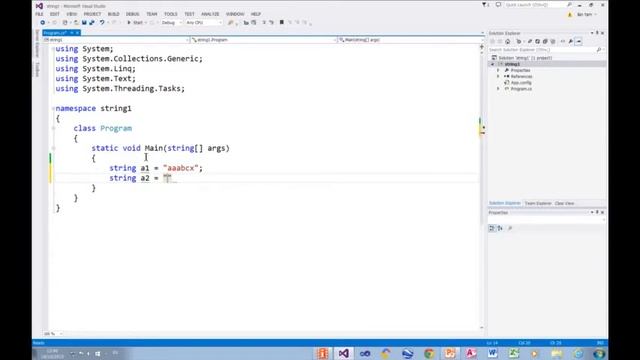Collapse the string1 project node
The image size is (640, 360).
492,64
